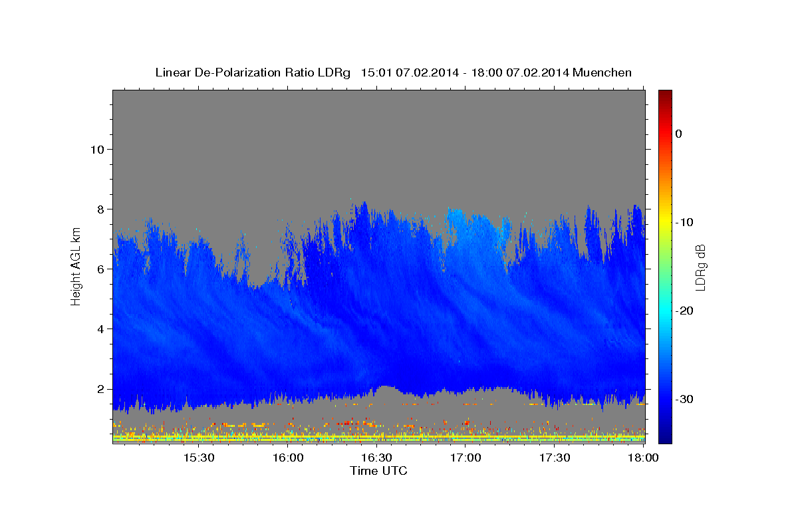Click the colorbar label '-10'
798x532 pixels.
(684, 222)
